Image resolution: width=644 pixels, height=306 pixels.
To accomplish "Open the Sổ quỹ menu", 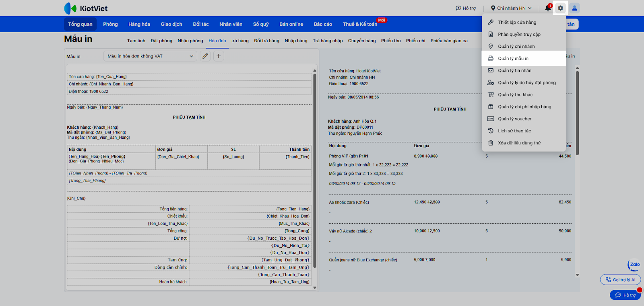I will click(x=261, y=24).
